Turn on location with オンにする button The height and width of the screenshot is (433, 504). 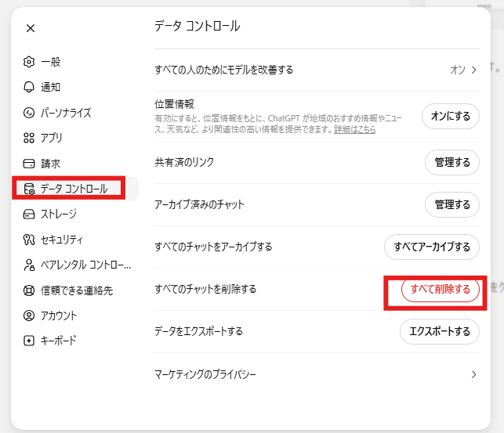pyautogui.click(x=451, y=116)
